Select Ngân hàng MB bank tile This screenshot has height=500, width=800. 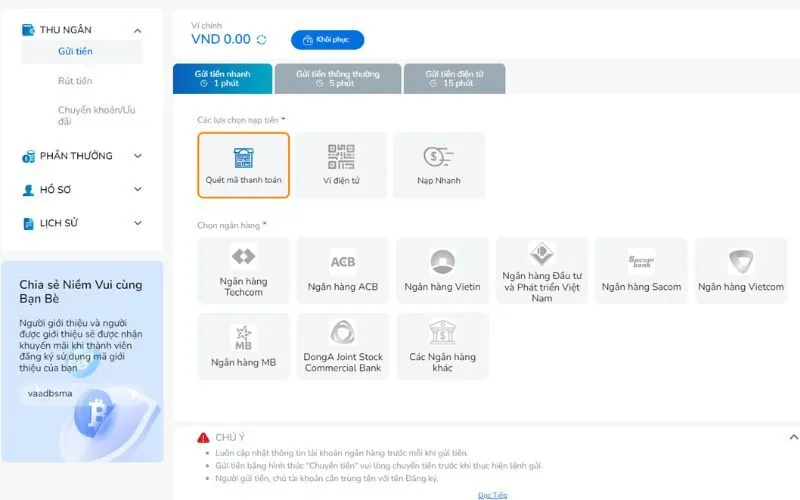[243, 346]
